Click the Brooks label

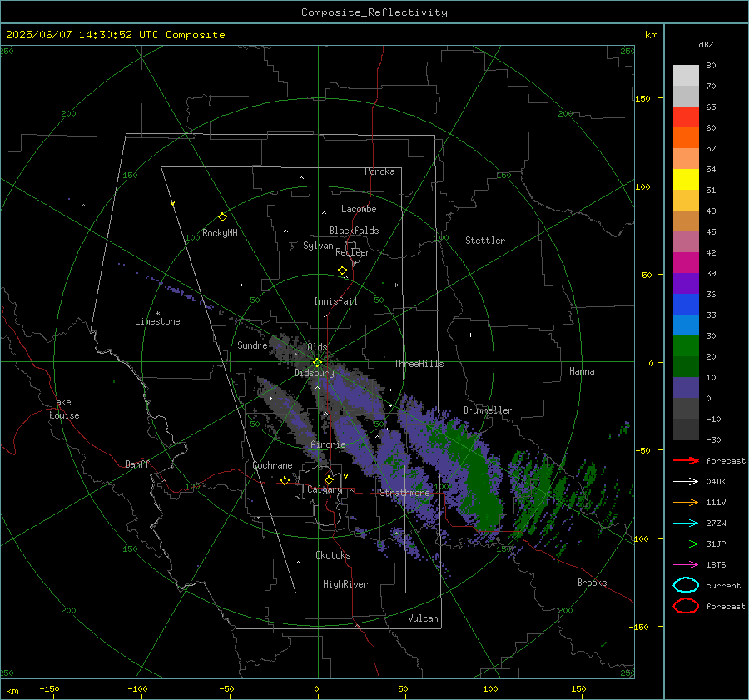[592, 583]
